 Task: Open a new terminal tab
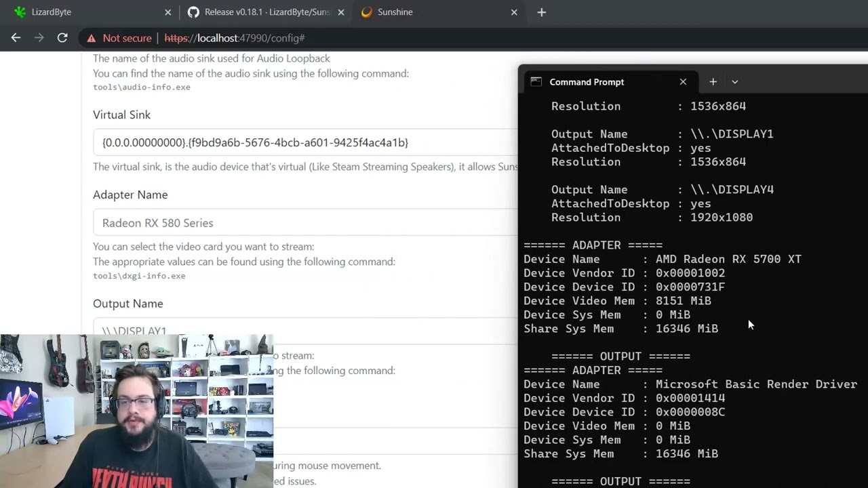(x=713, y=81)
